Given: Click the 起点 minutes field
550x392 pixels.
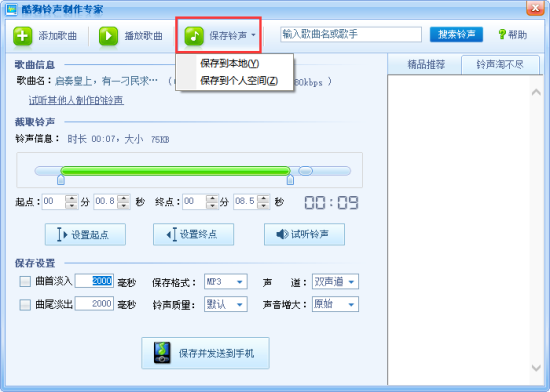Looking at the screenshot, I should (x=54, y=202).
